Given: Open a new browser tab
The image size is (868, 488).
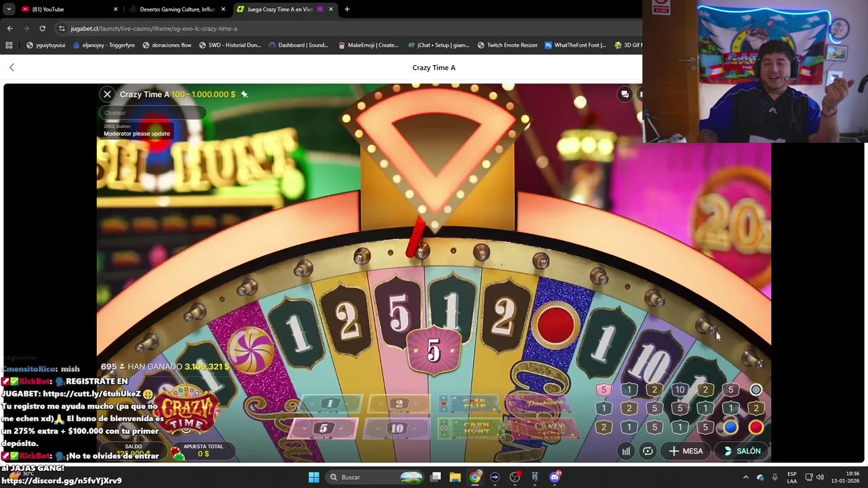Looking at the screenshot, I should coord(347,9).
